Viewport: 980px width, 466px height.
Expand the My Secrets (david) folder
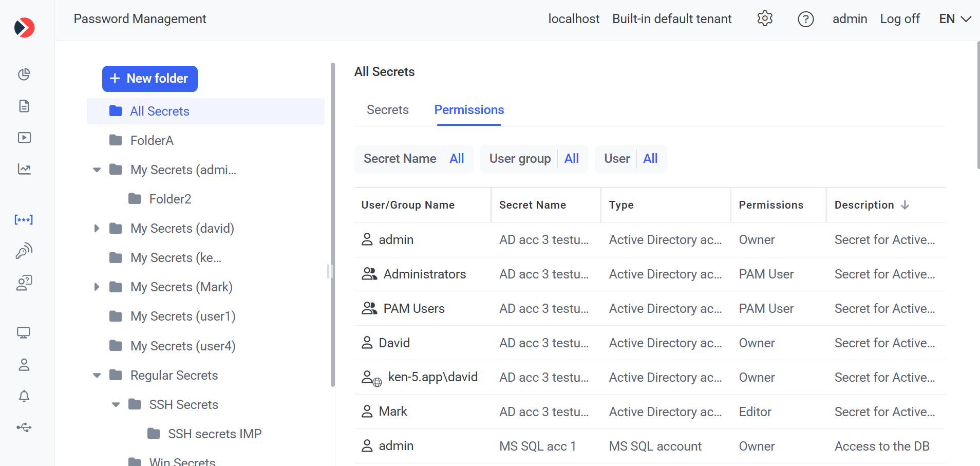97,229
